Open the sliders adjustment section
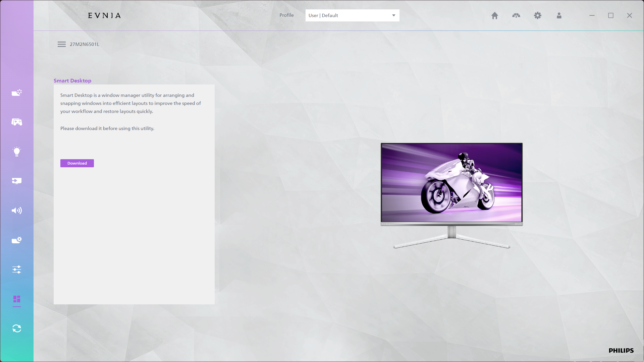 coord(17,269)
